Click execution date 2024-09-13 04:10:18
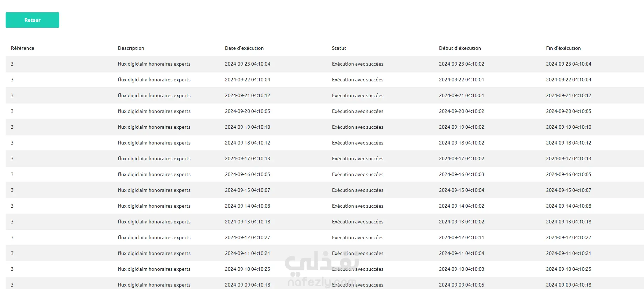The width and height of the screenshot is (644, 289). tap(247, 222)
